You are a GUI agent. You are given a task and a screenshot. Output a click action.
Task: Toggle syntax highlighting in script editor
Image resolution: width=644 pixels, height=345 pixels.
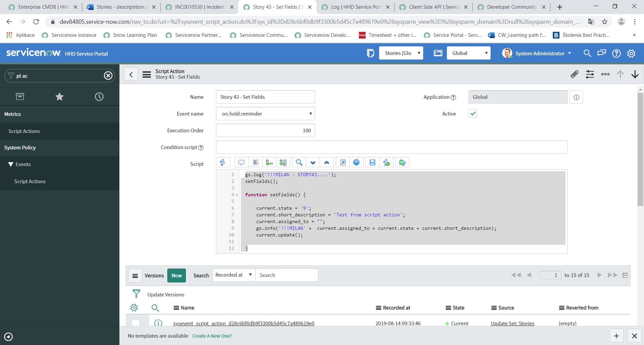[x=223, y=162]
